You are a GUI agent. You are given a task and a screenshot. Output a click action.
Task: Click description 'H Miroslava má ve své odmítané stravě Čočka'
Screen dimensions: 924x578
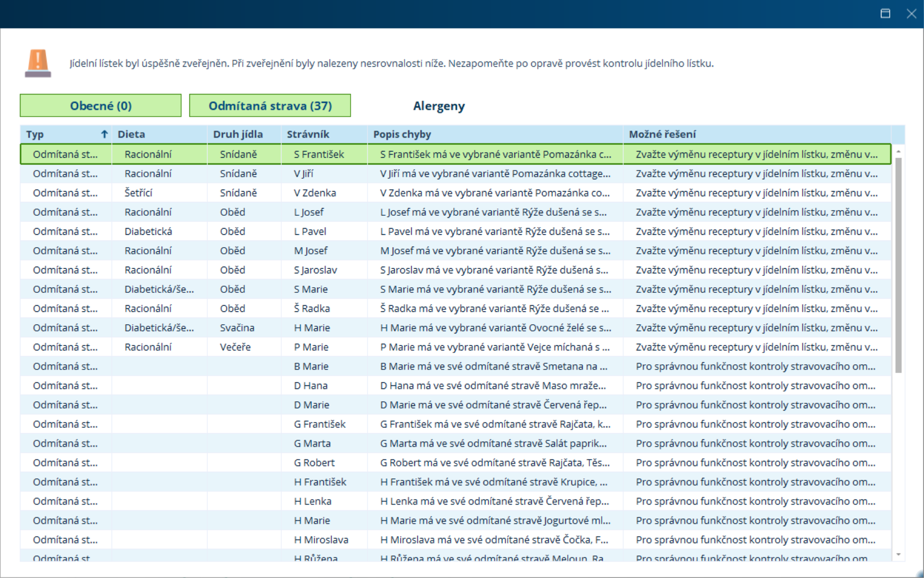click(x=495, y=539)
